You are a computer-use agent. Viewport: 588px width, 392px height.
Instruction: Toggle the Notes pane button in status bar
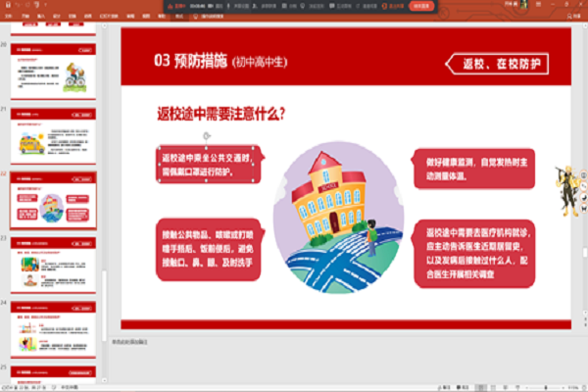443,386
